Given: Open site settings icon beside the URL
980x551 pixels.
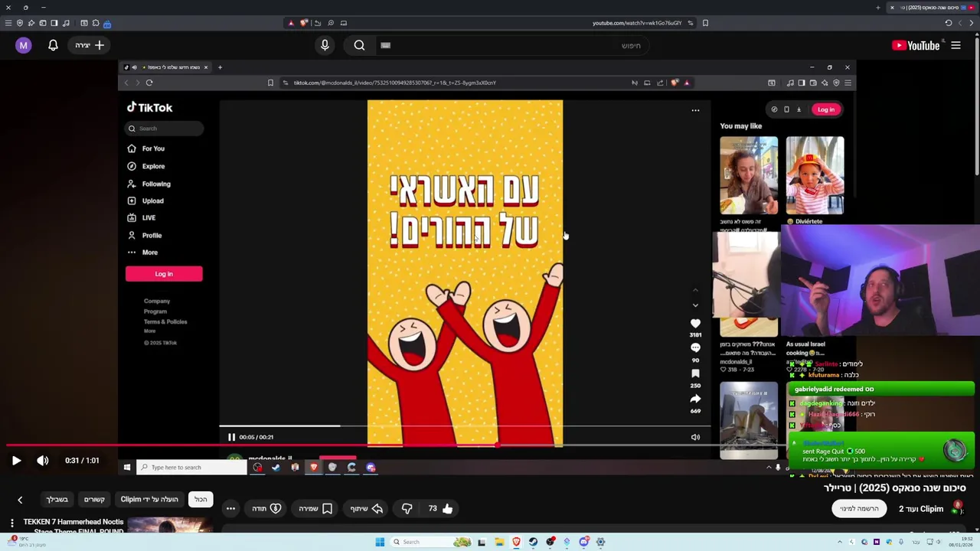Looking at the screenshot, I should (x=691, y=23).
